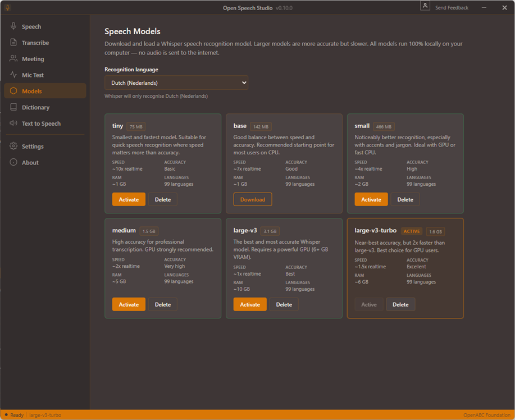This screenshot has width=515, height=420.
Task: Click the 3.1 GB size badge
Action: 270,231
